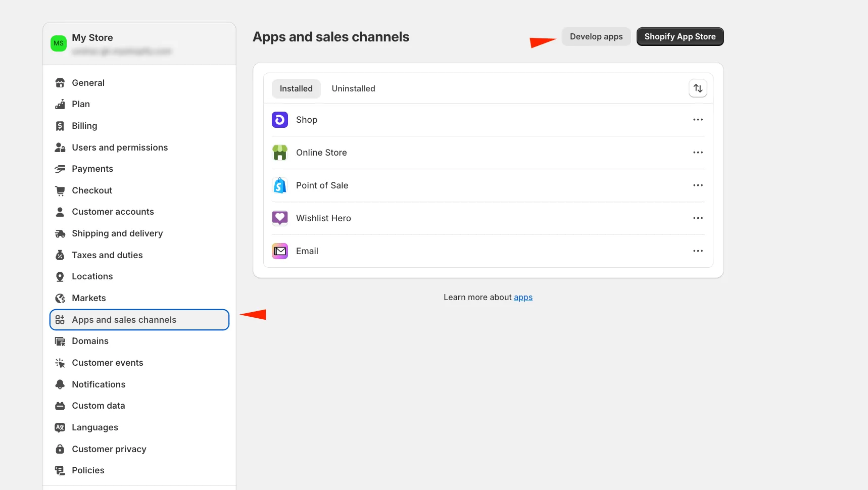
Task: Click the Billing receipt icon
Action: pyautogui.click(x=60, y=126)
